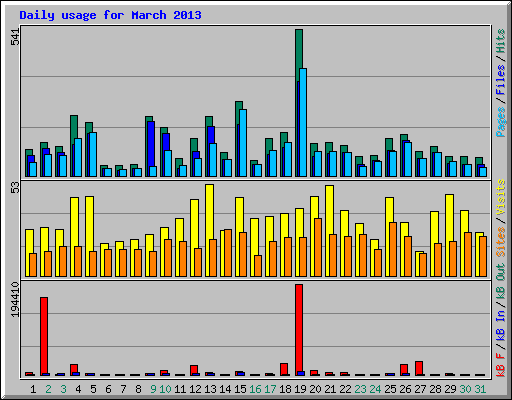Click day label '19' on the x-axis
Viewport: 512px width, 400px height.
coord(300,389)
